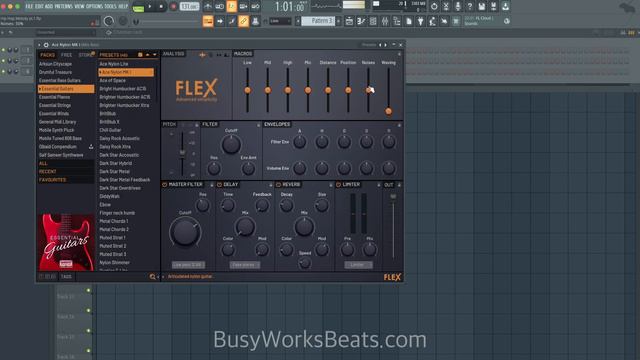The image size is (640, 360).
Task: Toggle the highlighted link icon in toolbar
Action: click(243, 21)
